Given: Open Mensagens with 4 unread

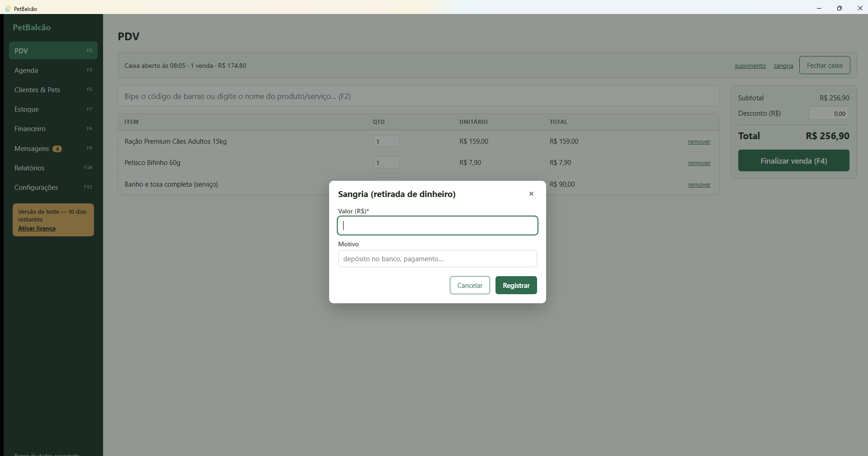Looking at the screenshot, I should coord(53,148).
